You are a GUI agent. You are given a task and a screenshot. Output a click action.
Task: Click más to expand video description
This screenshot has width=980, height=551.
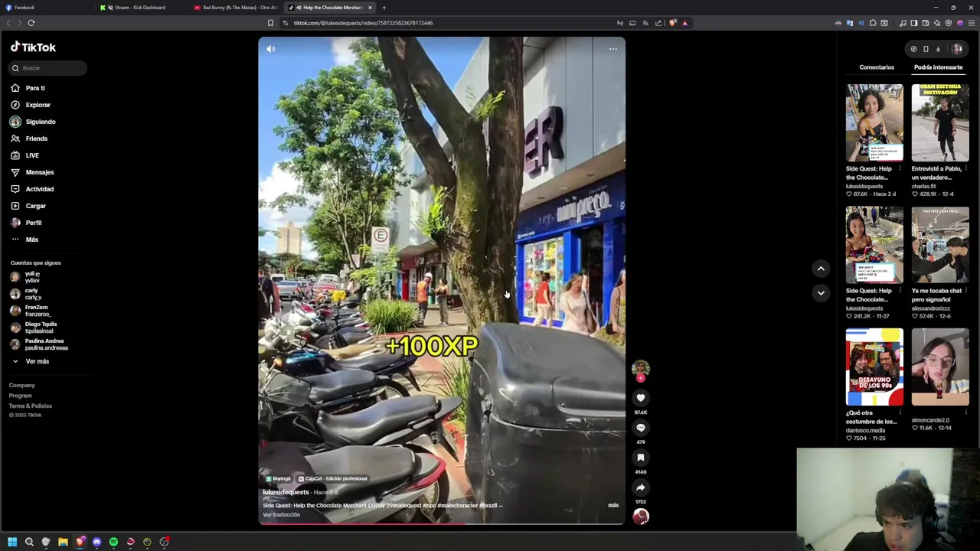click(x=613, y=505)
